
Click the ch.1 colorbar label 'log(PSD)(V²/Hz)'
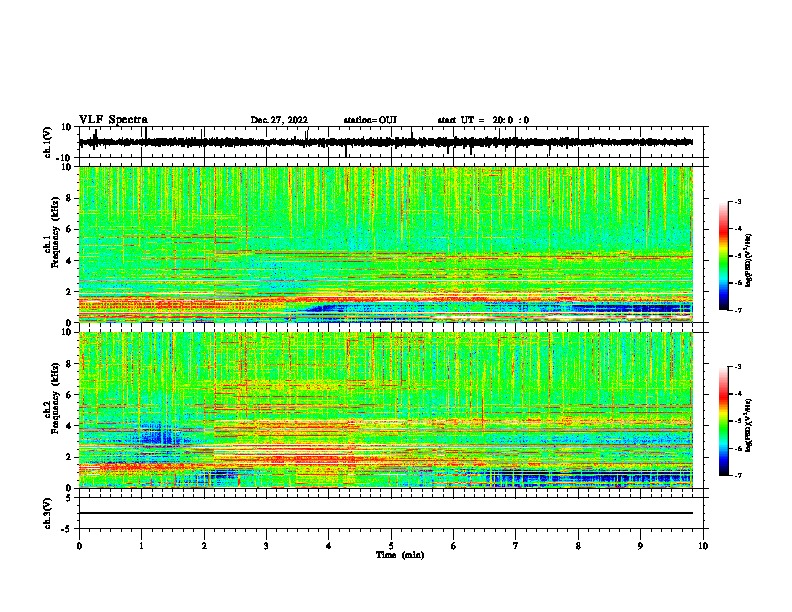749,260
